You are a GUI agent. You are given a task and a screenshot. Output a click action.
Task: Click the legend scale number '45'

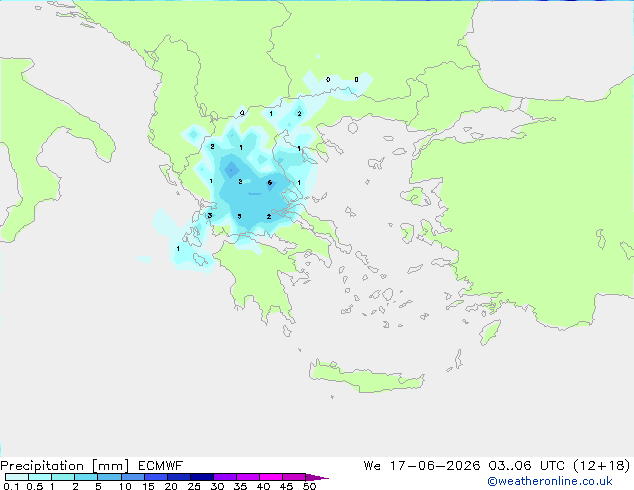[286, 486]
